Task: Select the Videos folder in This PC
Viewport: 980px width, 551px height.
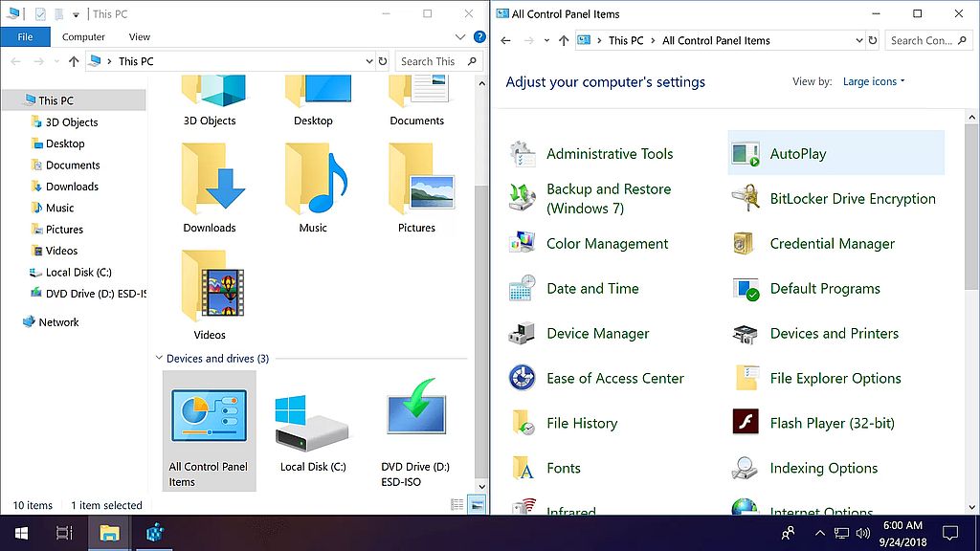Action: pyautogui.click(x=210, y=295)
